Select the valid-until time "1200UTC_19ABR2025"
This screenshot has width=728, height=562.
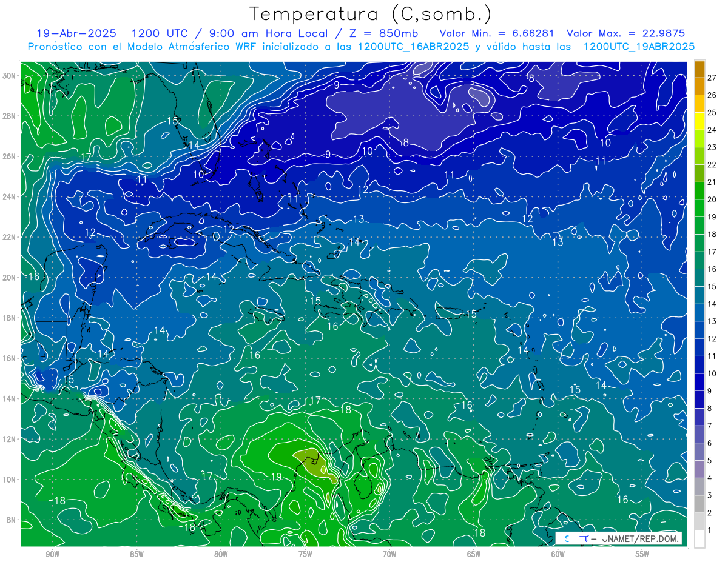point(639,47)
